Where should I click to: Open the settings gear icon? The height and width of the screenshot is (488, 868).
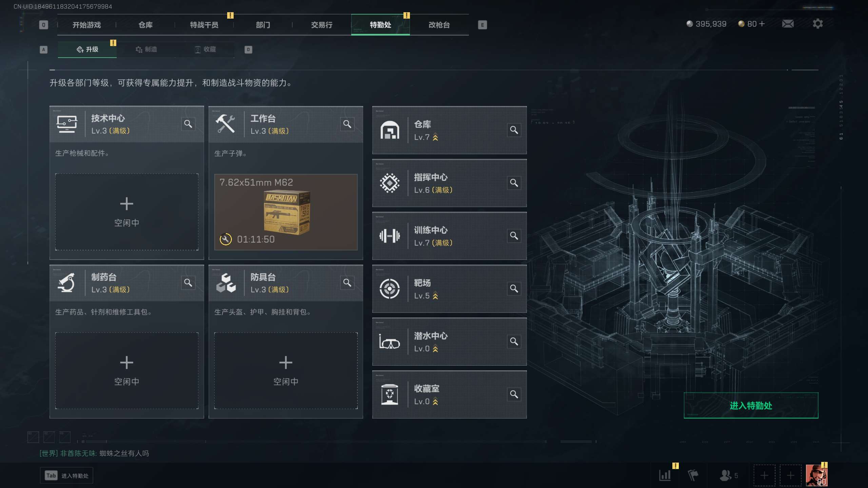click(817, 24)
